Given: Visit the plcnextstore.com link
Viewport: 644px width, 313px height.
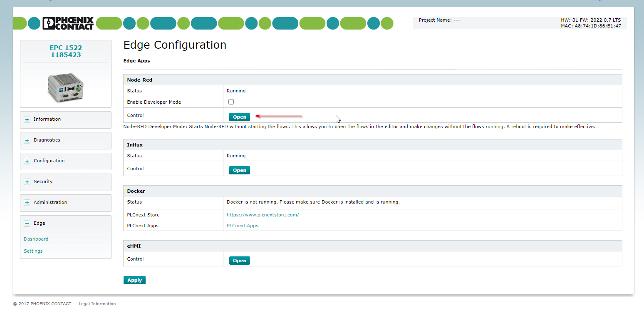Looking at the screenshot, I should coord(263,215).
